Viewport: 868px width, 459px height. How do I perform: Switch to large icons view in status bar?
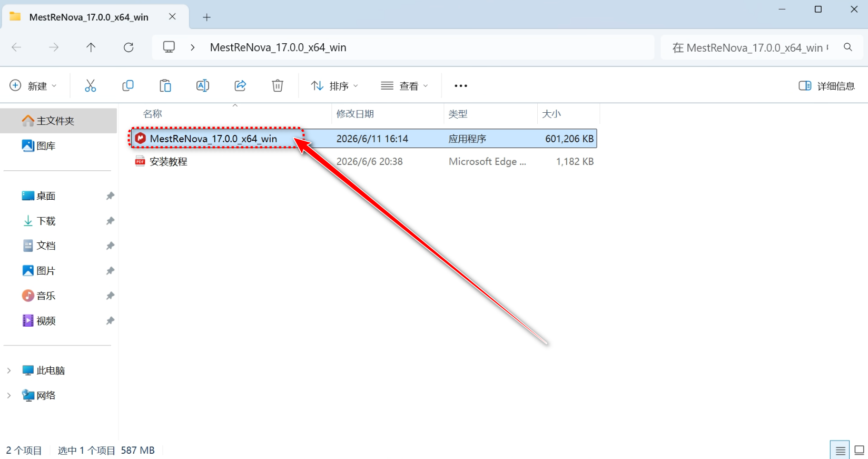click(x=859, y=451)
